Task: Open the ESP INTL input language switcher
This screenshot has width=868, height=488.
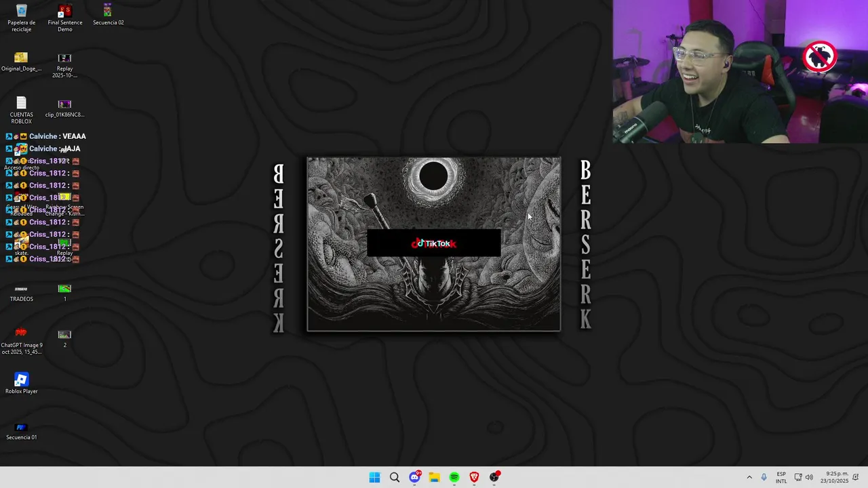Action: point(781,477)
